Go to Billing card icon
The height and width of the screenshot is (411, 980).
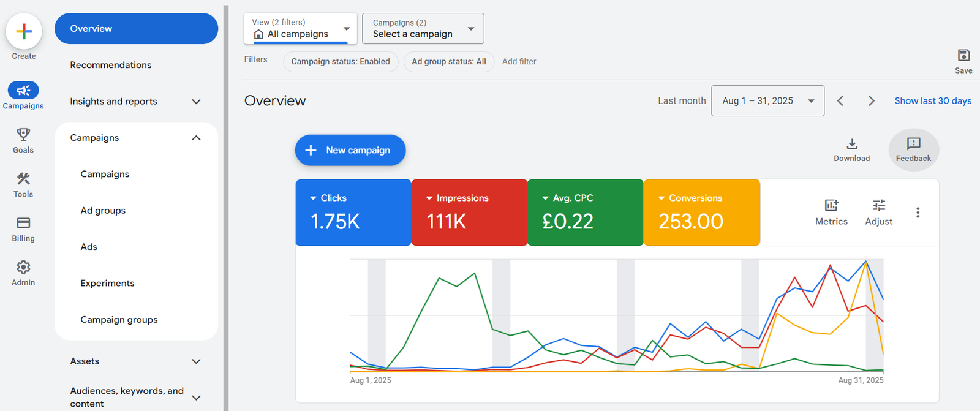[x=23, y=223]
